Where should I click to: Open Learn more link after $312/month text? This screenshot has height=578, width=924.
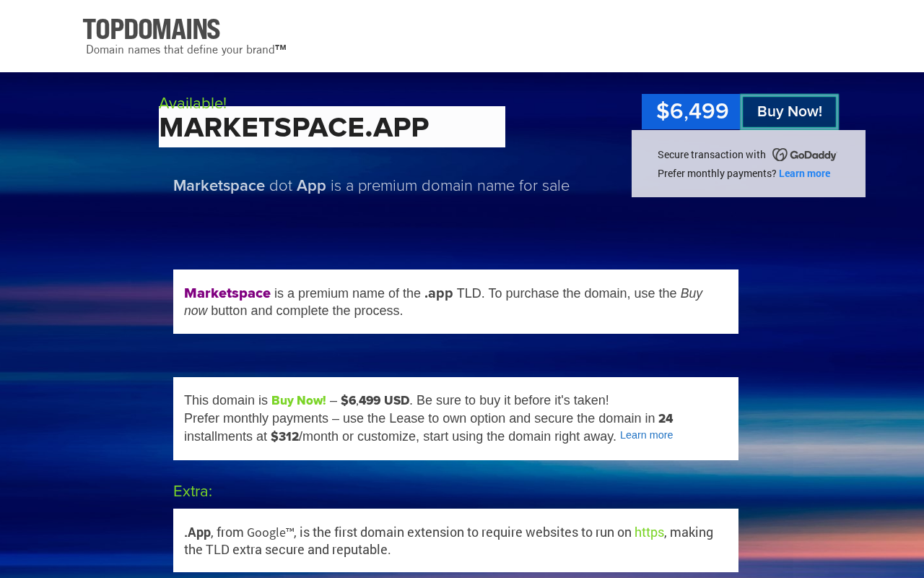tap(646, 435)
